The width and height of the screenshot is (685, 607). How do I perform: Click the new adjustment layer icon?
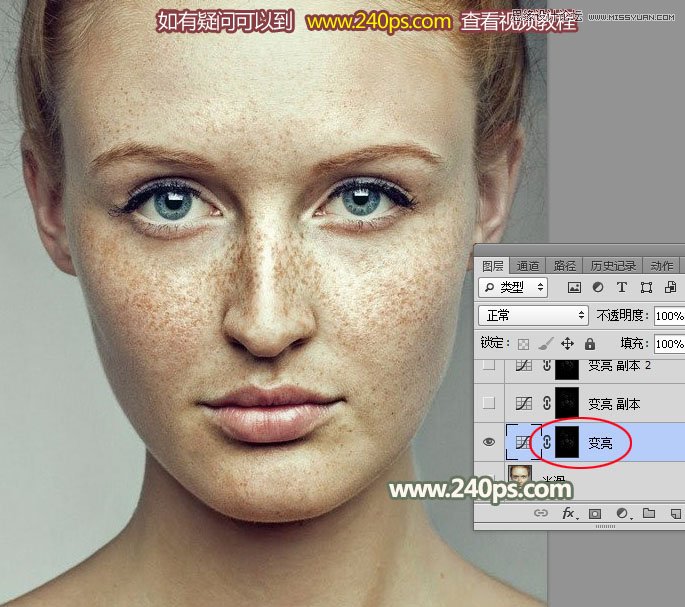click(621, 513)
